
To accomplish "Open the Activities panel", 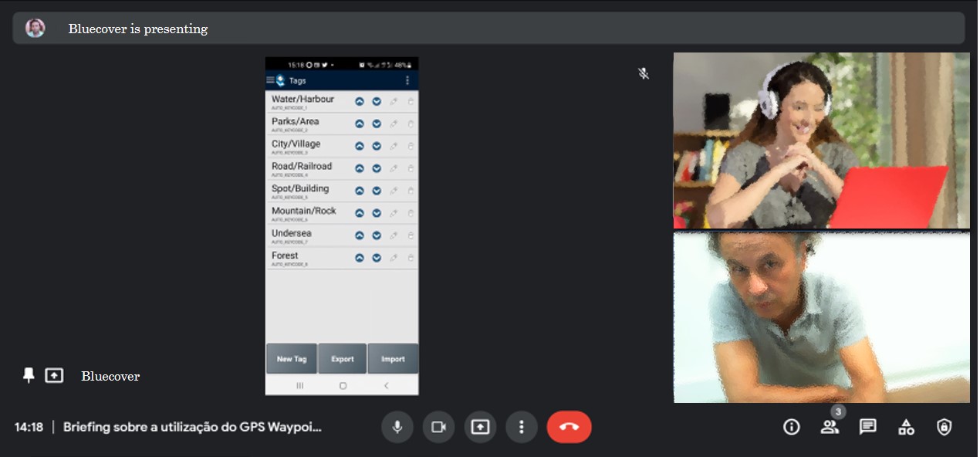I will (x=906, y=427).
